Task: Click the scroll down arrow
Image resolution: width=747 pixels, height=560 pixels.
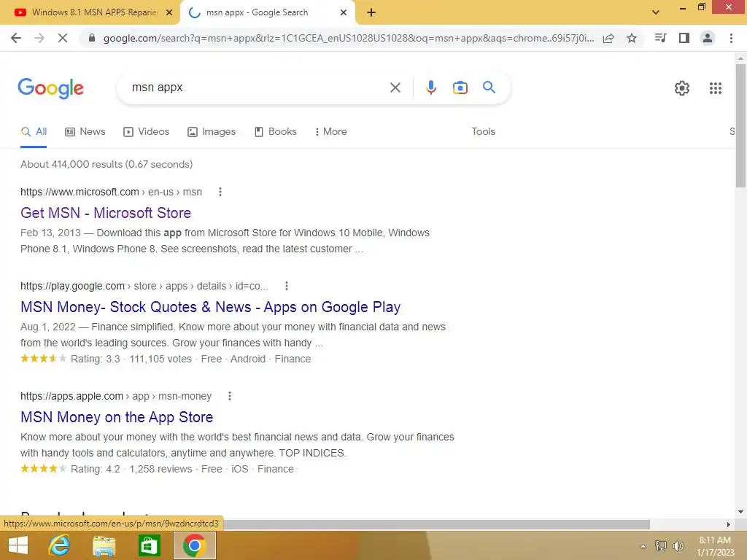Action: [x=740, y=513]
